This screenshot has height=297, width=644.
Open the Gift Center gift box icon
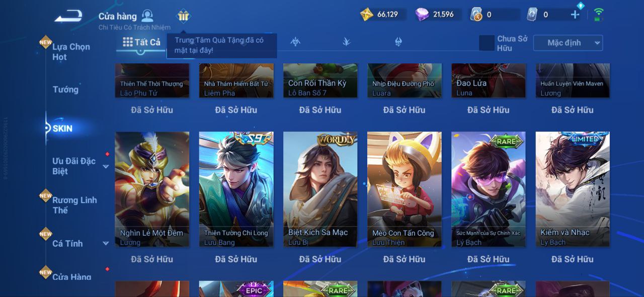(x=183, y=16)
